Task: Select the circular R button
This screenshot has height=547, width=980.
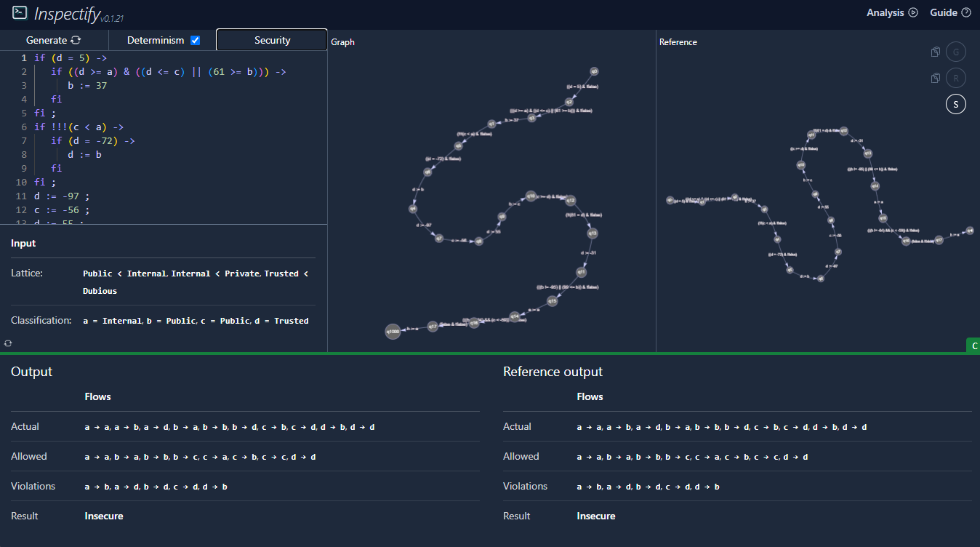Action: [956, 78]
